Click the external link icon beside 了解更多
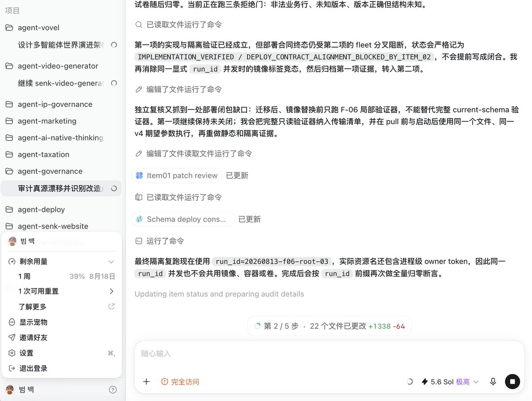532x401 pixels. click(x=112, y=306)
